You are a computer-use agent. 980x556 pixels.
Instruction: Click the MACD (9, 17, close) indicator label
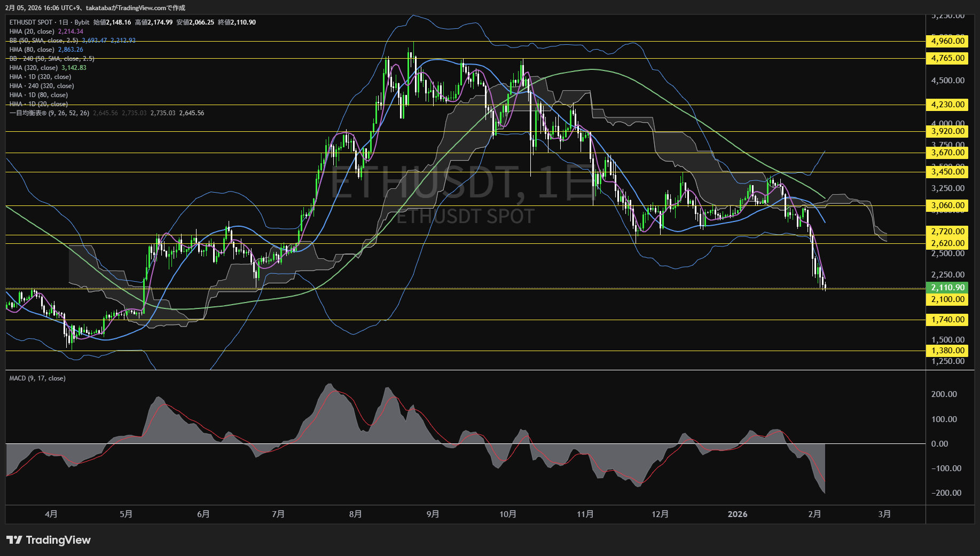tap(37, 378)
